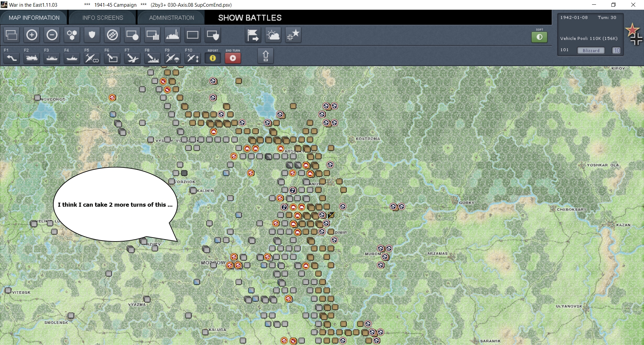Click the Murom city label on map
The image size is (644, 345).
pyautogui.click(x=373, y=254)
